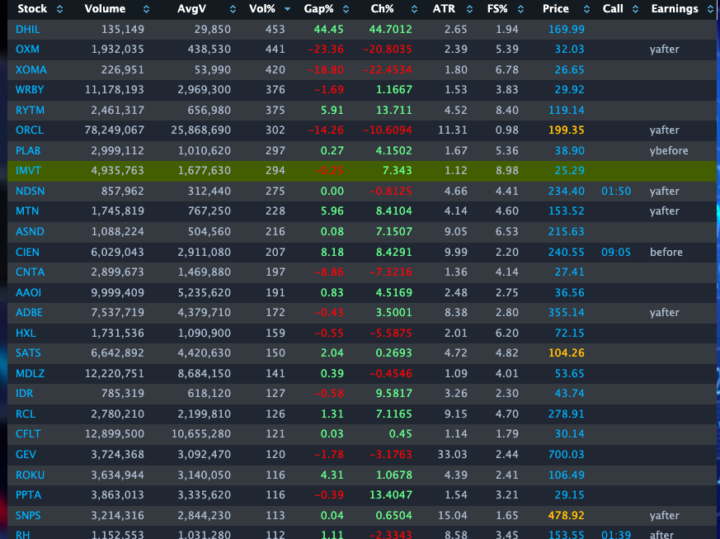Click the sort arrows next to FS%
The height and width of the screenshot is (539, 720).
519,9
